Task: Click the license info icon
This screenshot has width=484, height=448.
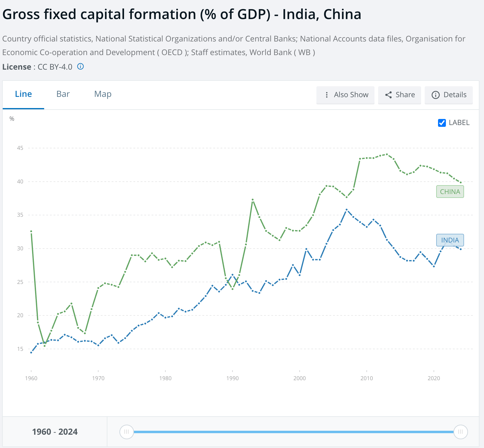Action: pyautogui.click(x=80, y=67)
